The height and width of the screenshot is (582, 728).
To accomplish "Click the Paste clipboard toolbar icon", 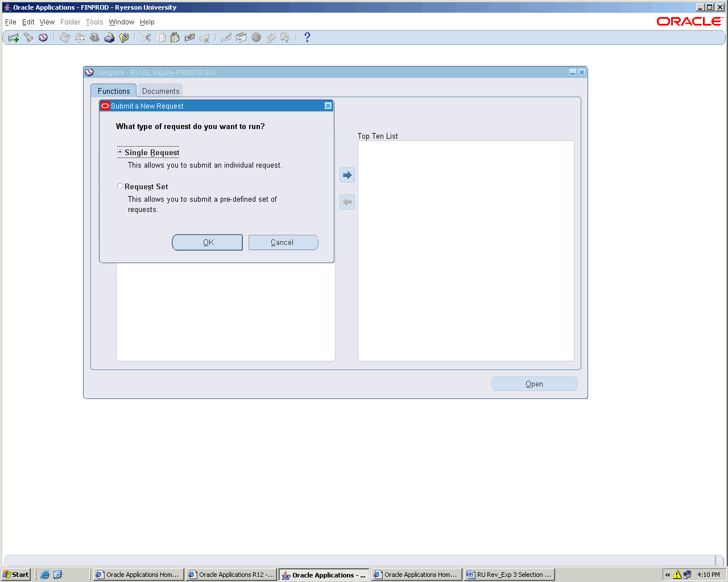I will (175, 38).
